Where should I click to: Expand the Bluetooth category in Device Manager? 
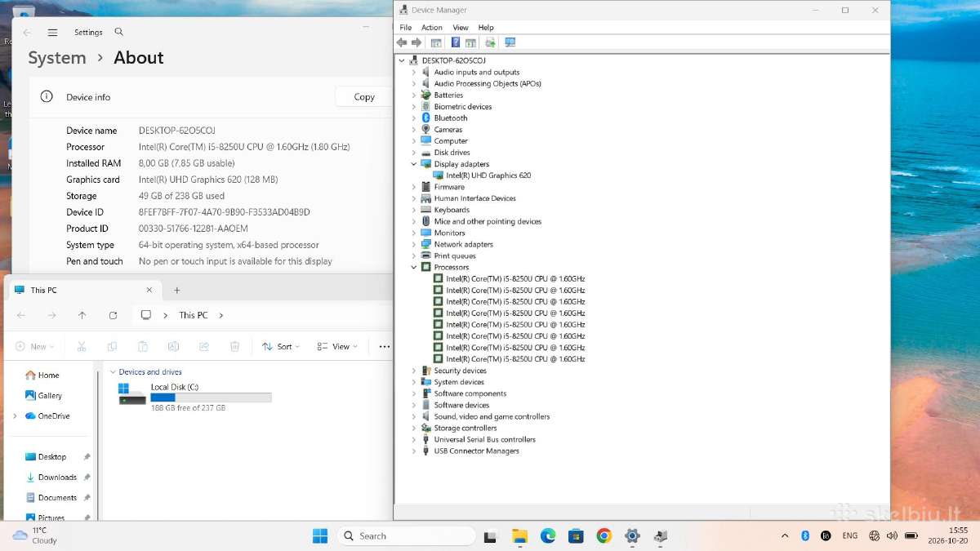coord(414,118)
